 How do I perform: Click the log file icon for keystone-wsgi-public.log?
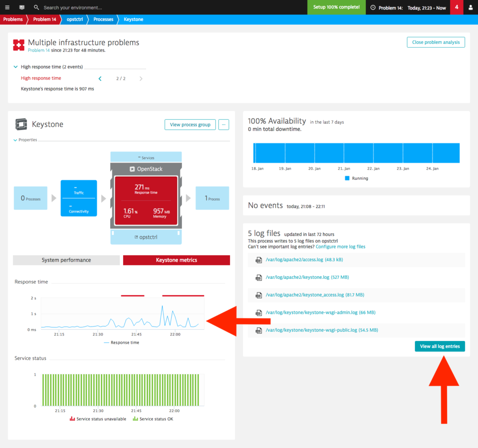(259, 330)
